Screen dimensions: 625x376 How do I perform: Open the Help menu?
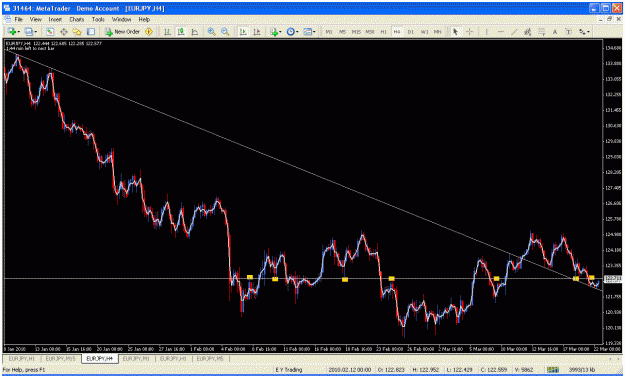click(144, 19)
